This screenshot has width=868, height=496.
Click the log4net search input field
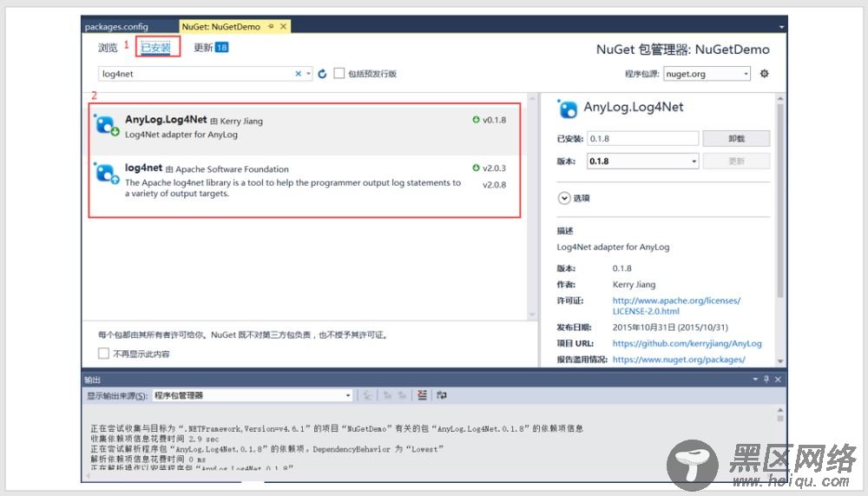[x=196, y=74]
